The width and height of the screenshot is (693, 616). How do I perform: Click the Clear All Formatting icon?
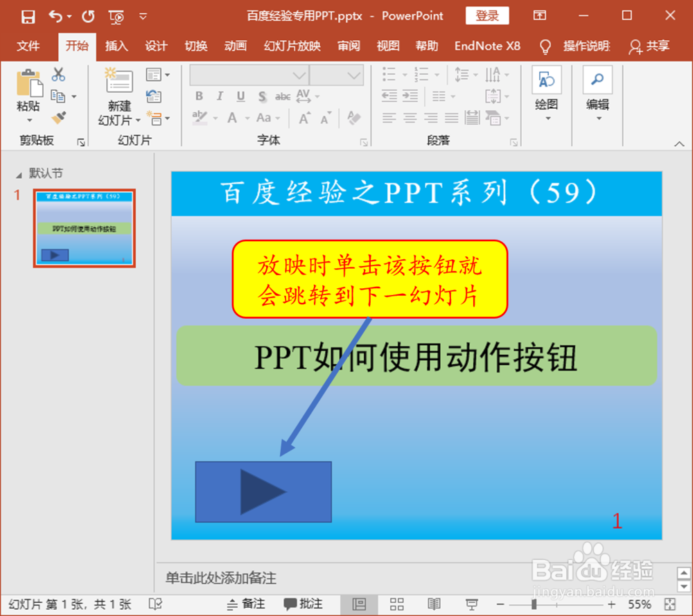pyautogui.click(x=353, y=118)
